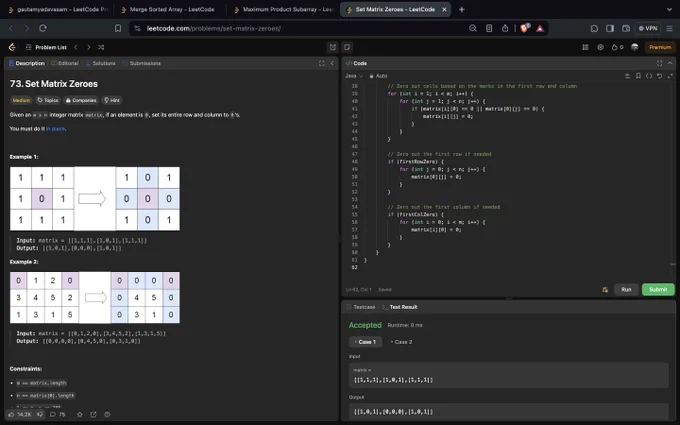Bookmark this page in browser
Image resolution: width=680 pixels, height=425 pixels.
[x=118, y=29]
